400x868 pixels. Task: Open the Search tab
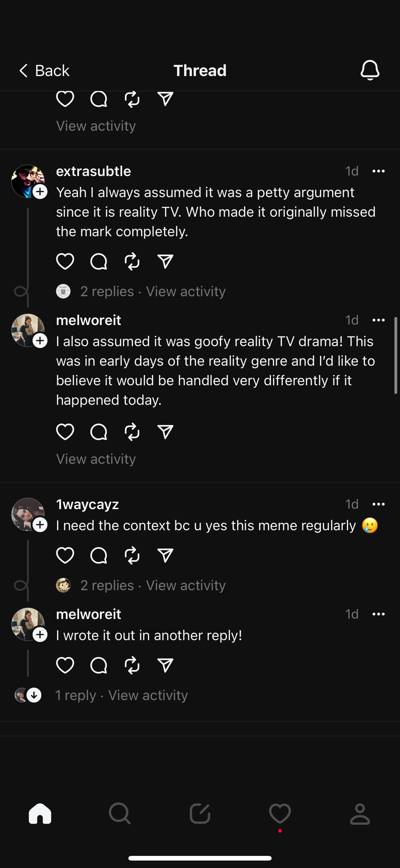119,814
